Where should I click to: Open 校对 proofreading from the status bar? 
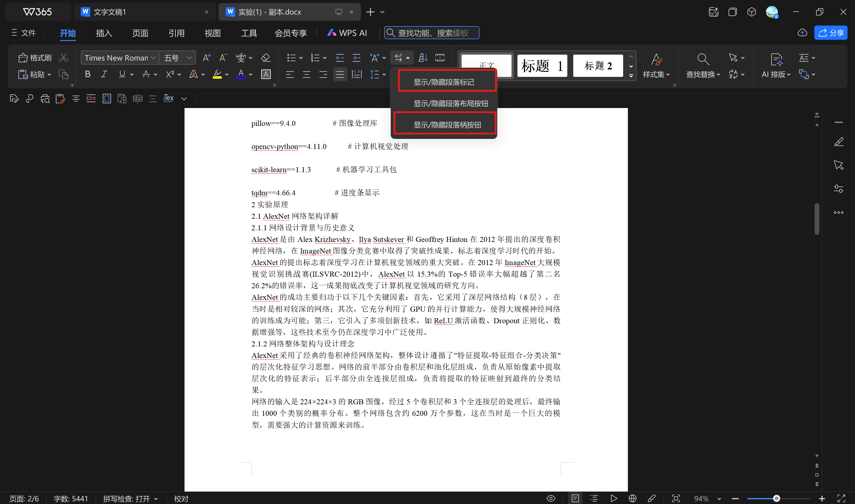coord(181,498)
